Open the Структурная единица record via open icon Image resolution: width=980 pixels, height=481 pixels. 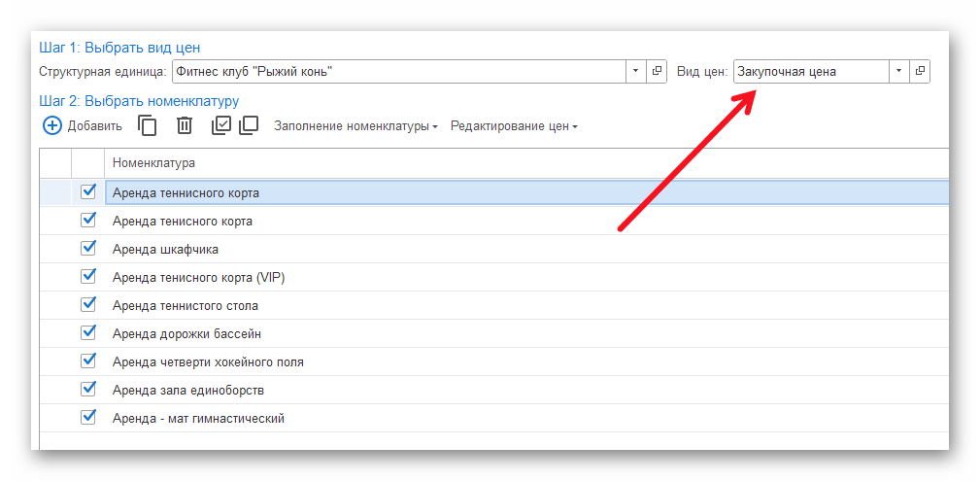(657, 71)
